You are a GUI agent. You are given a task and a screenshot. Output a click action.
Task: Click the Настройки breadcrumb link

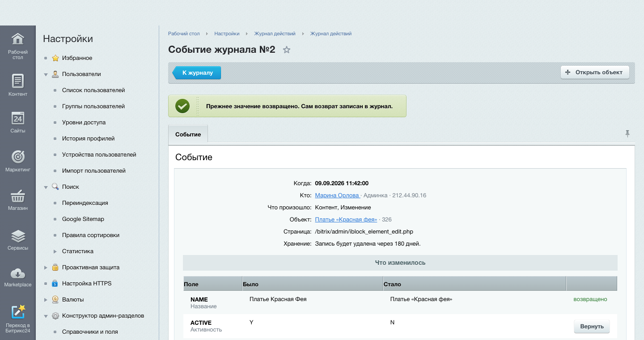(x=227, y=34)
